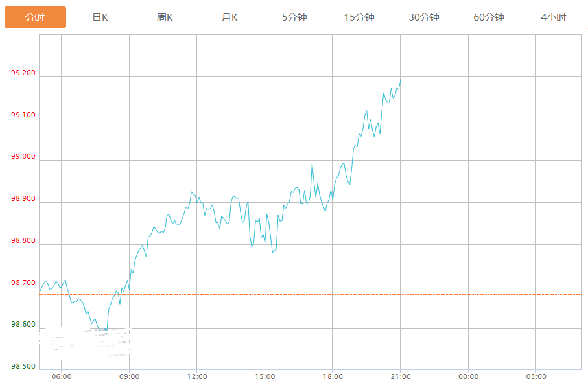The height and width of the screenshot is (381, 588).
Task: Click the latest price point of the line
Action: pyautogui.click(x=401, y=79)
